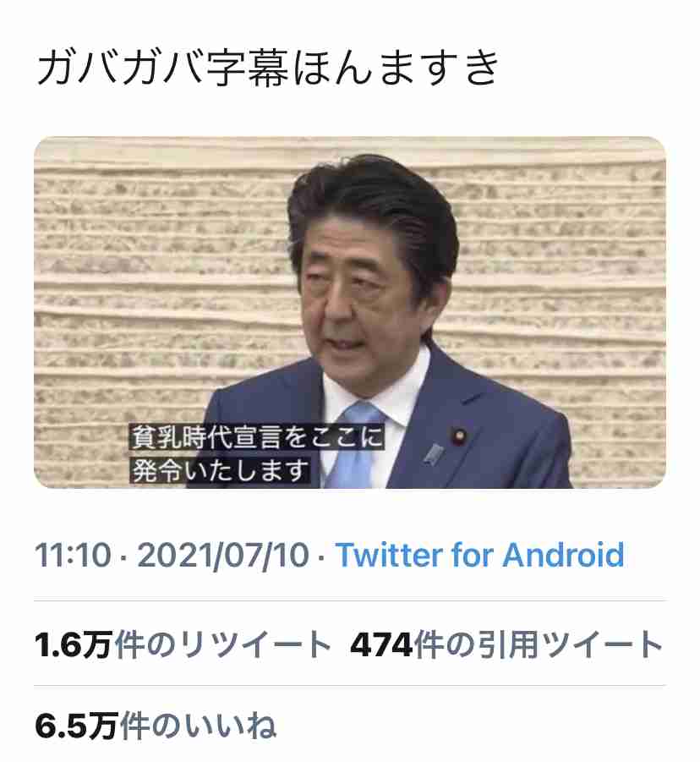Select the tweet text ガバガバ字幕ほんますき
This screenshot has height=762, width=700.
coord(268,67)
